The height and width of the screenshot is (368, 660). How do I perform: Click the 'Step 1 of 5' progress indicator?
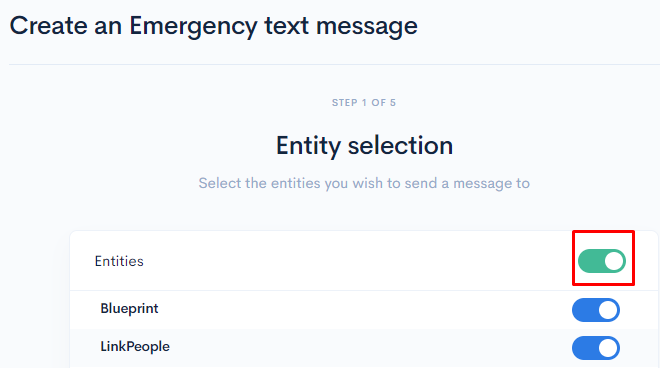[364, 103]
